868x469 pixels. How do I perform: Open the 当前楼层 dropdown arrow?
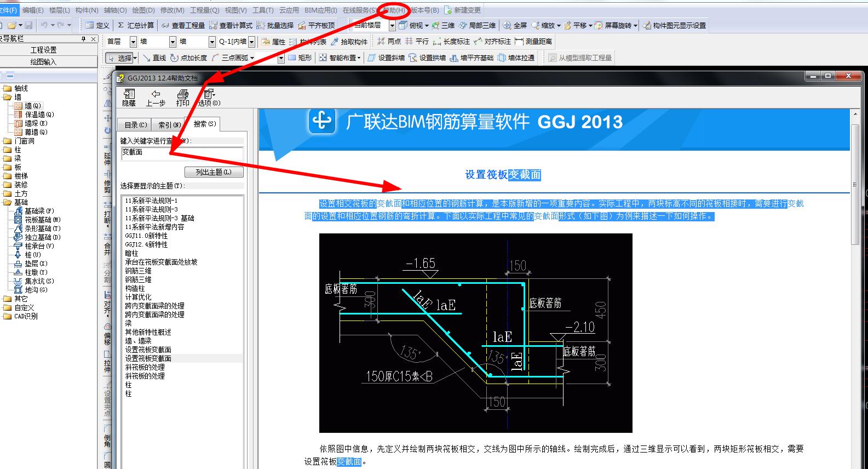(392, 25)
